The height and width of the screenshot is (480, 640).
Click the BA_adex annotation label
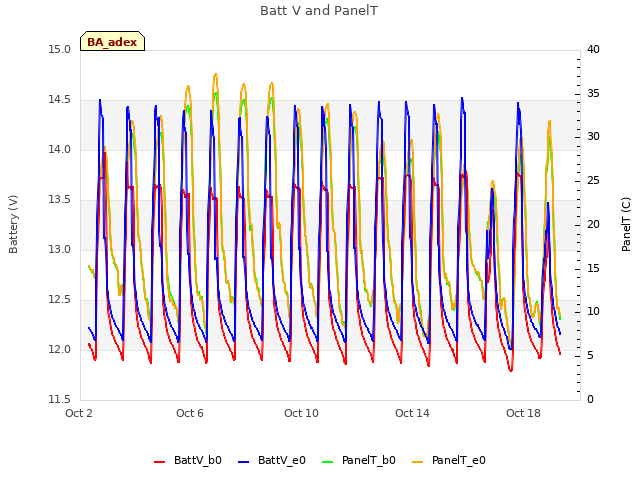pyautogui.click(x=112, y=41)
